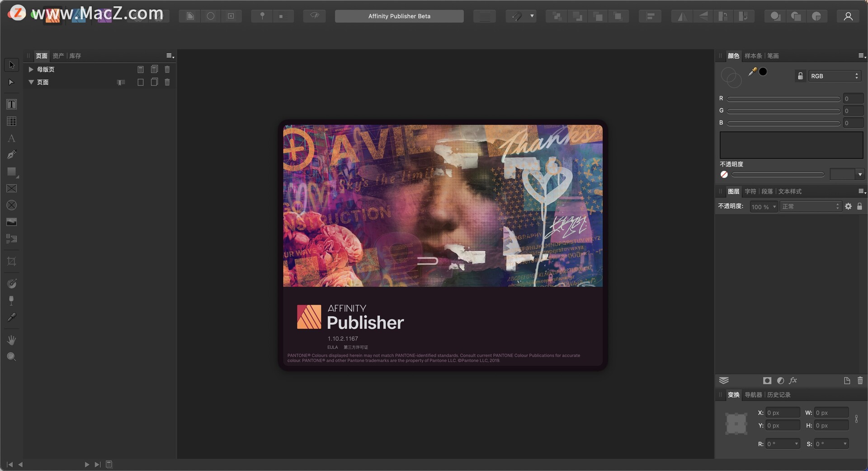The height and width of the screenshot is (471, 868).
Task: Click the Layer Effects fx icon
Action: pyautogui.click(x=793, y=381)
